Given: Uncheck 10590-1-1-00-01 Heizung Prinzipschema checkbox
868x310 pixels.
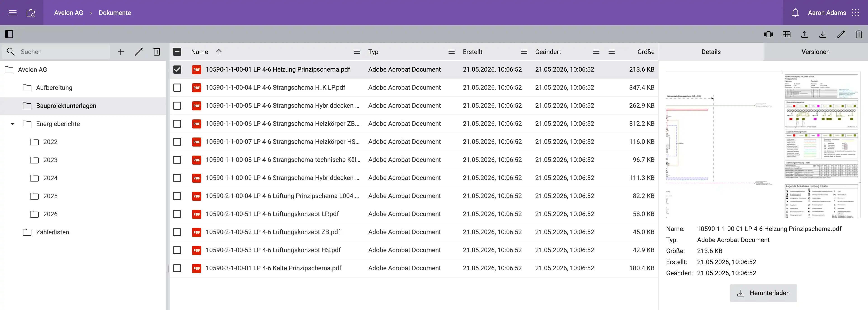Looking at the screenshot, I should pyautogui.click(x=177, y=70).
